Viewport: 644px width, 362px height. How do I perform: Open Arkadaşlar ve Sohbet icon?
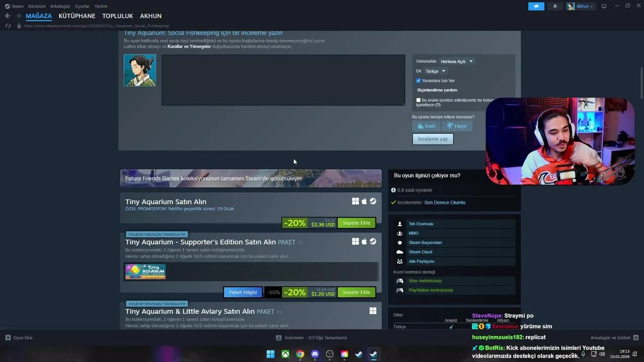click(635, 338)
